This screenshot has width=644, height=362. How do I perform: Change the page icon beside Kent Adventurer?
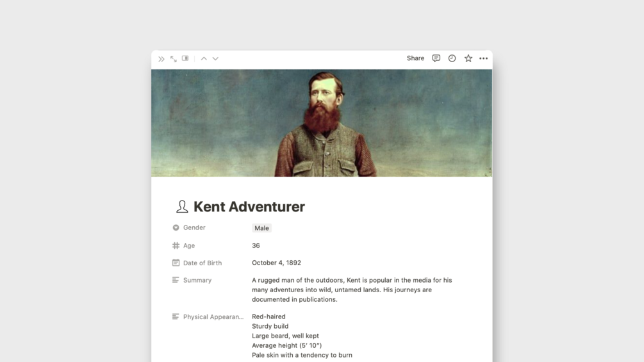click(x=182, y=206)
